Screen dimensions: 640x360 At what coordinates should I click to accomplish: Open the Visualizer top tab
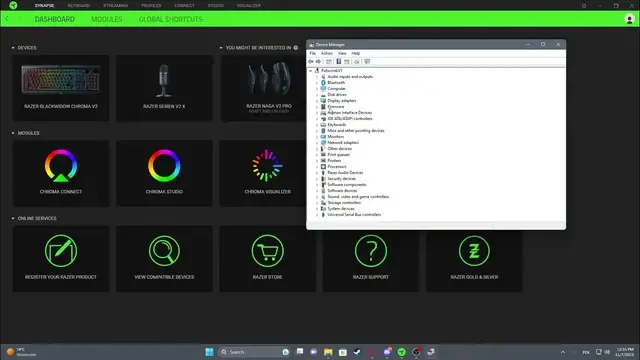coord(249,6)
